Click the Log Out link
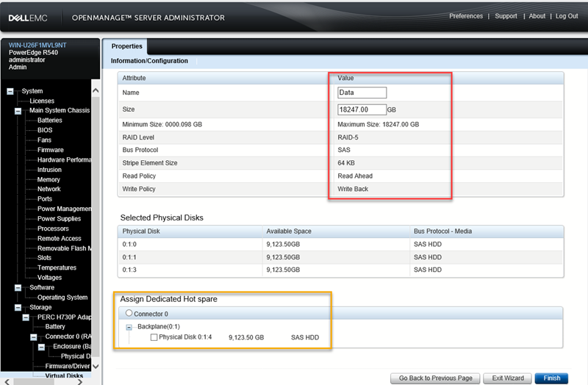The width and height of the screenshot is (588, 385). pyautogui.click(x=567, y=16)
